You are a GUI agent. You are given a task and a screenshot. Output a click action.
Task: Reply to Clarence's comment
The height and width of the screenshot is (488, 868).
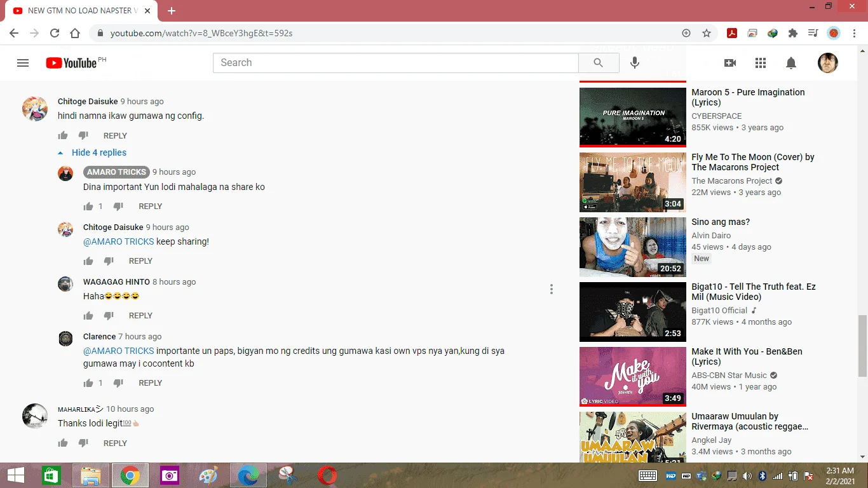[151, 383]
